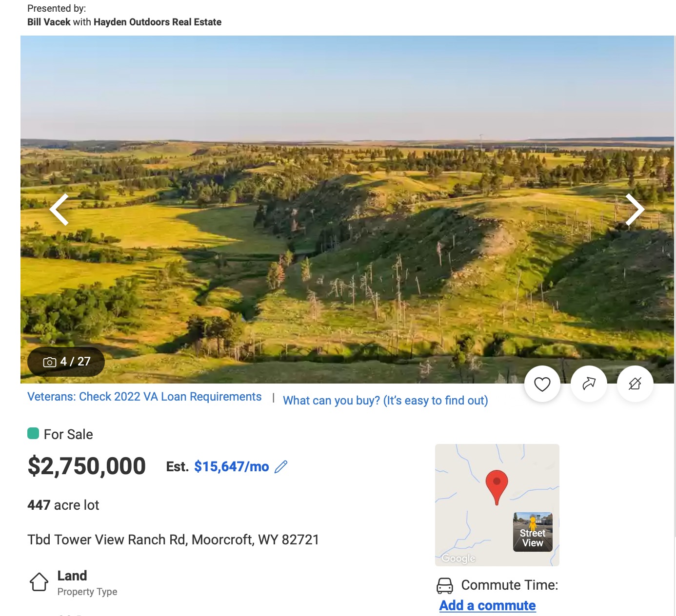
Task: Click the car icon beside Commute Time
Action: click(x=444, y=585)
